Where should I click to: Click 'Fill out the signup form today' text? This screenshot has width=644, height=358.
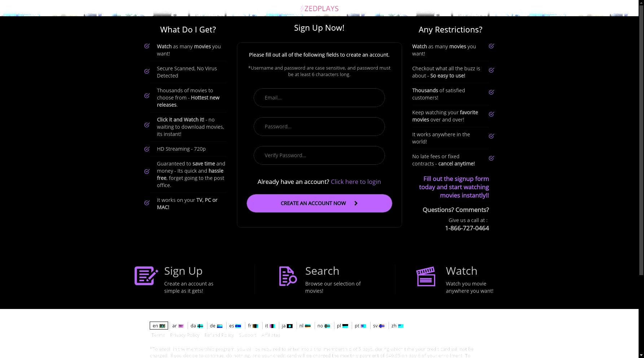(x=454, y=187)
